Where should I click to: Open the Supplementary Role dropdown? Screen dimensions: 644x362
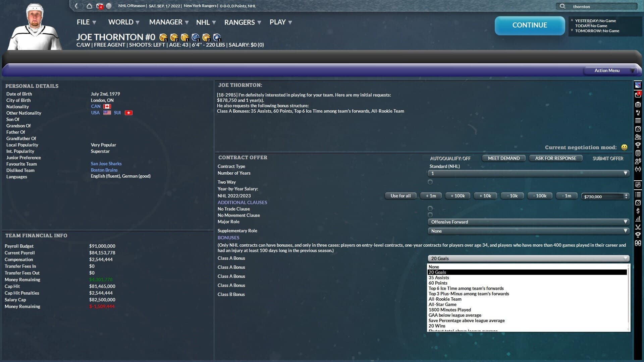pos(528,231)
